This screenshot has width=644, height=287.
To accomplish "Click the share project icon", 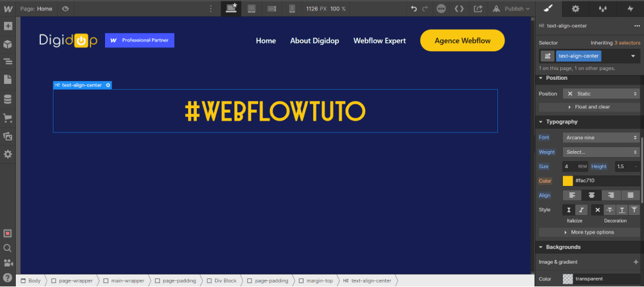I will [478, 9].
